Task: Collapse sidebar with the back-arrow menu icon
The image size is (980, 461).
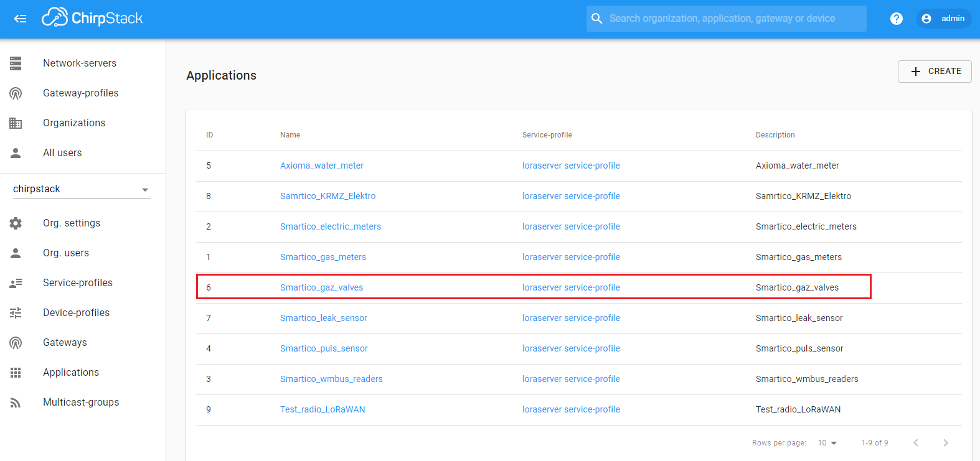Action: coord(20,19)
